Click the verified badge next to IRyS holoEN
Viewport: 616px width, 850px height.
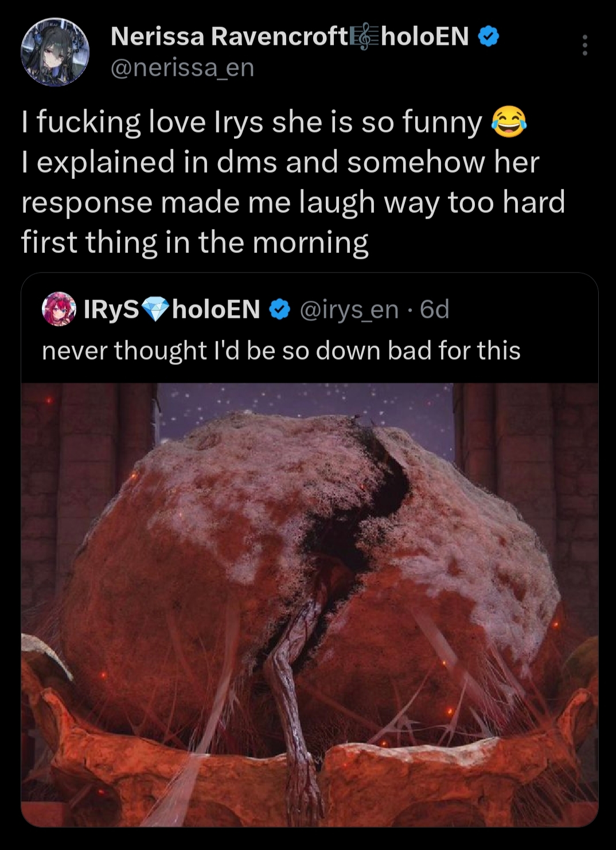point(279,309)
